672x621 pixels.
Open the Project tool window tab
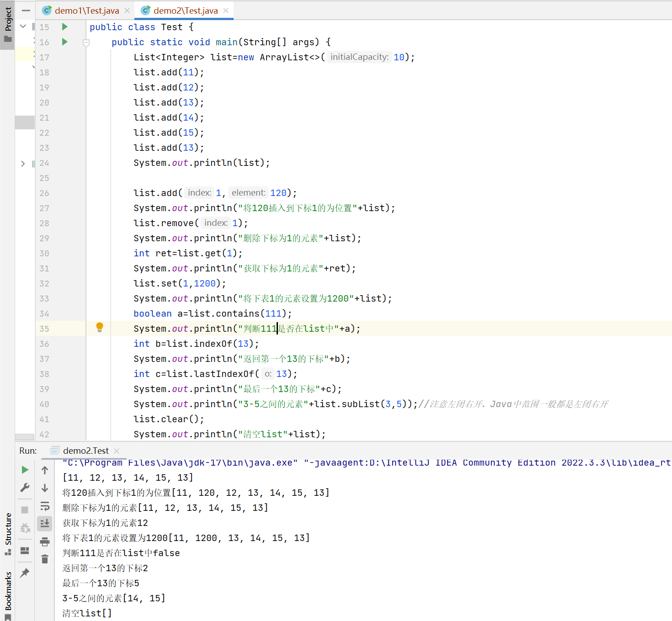(x=8, y=25)
